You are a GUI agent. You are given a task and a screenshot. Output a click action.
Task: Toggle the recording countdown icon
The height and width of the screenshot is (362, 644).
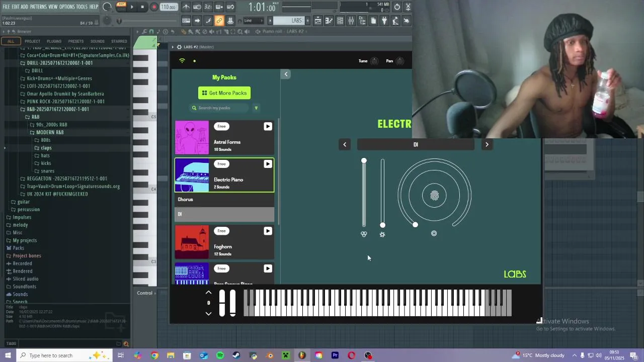(x=208, y=7)
